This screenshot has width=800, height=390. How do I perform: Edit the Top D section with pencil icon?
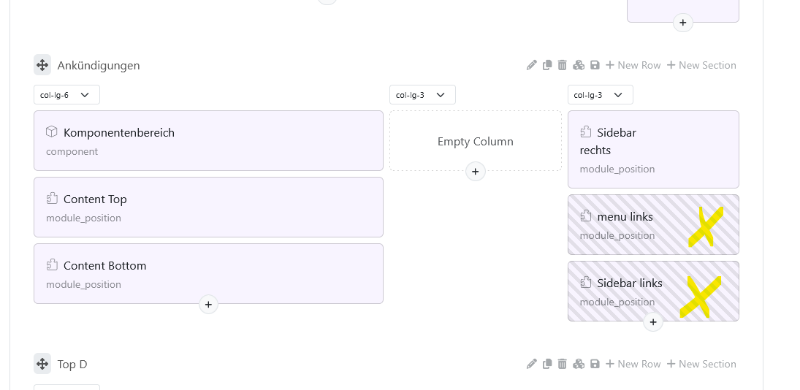pyautogui.click(x=532, y=364)
